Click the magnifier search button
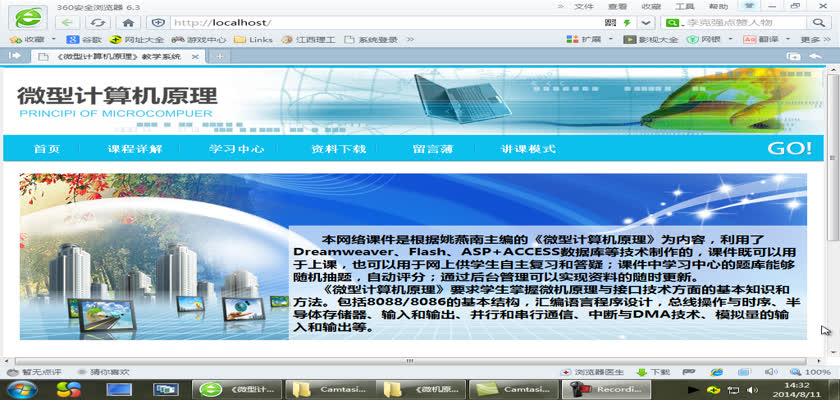The width and height of the screenshot is (840, 400). click(818, 22)
